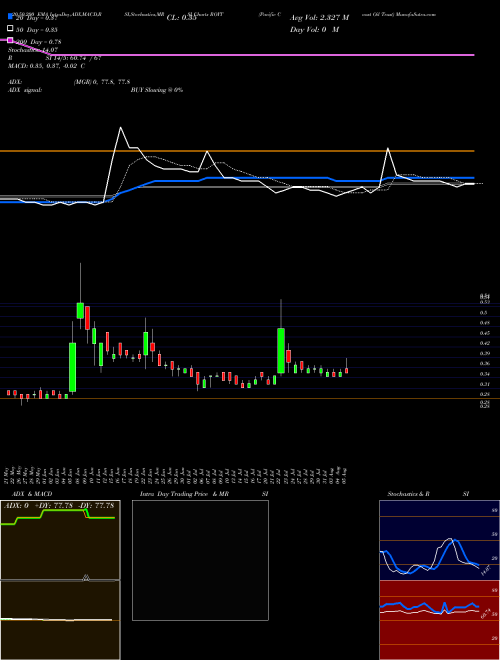The image size is (500, 660).
Task: Click the blue 20 Day legend swatch
Action: [10, 17]
